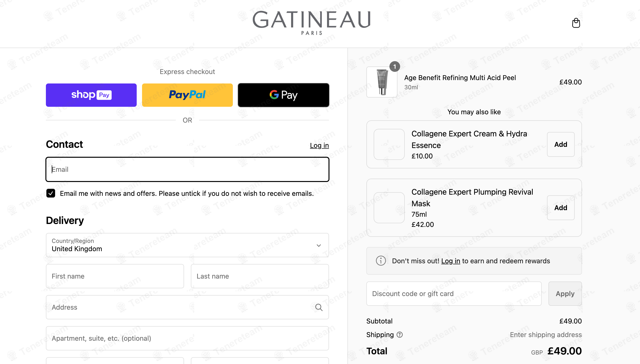Click the address search magnifier icon
Viewport: 640px width, 364px height.
point(319,307)
